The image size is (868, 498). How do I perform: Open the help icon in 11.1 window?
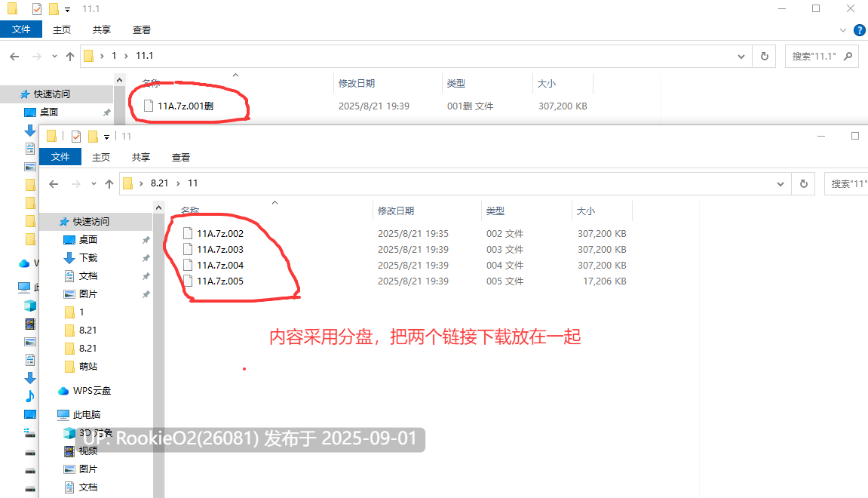pos(860,30)
